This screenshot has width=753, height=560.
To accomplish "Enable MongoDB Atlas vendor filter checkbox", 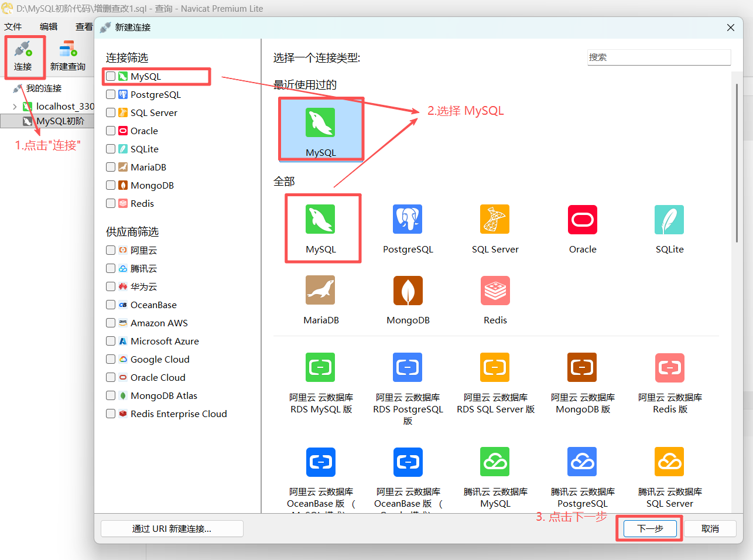I will (111, 395).
